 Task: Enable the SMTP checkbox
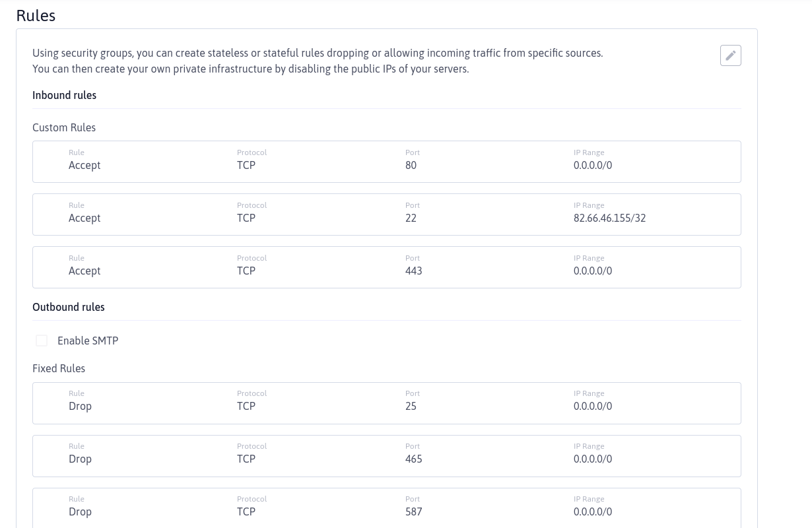pos(42,341)
